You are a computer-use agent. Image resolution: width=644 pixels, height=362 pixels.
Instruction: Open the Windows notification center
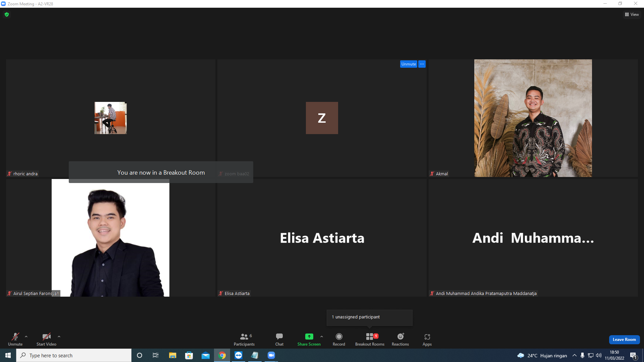point(634,355)
